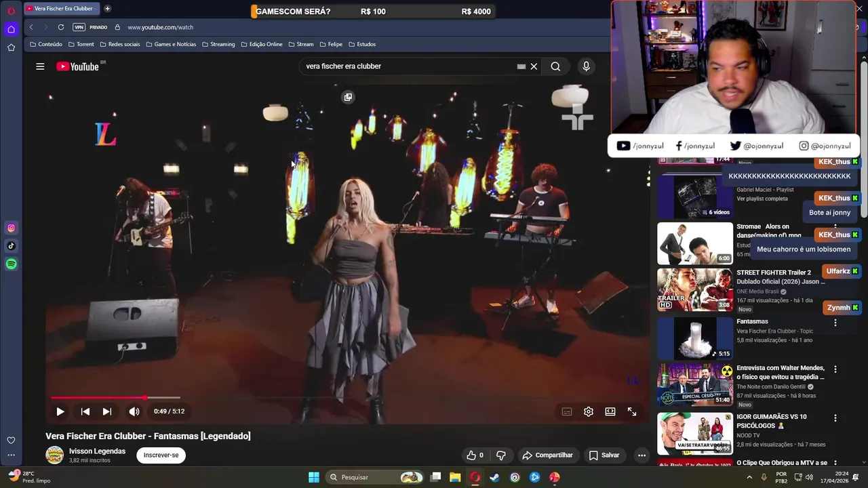Open options for the Fantasmas suggested video
The width and height of the screenshot is (868, 488).
point(835,323)
